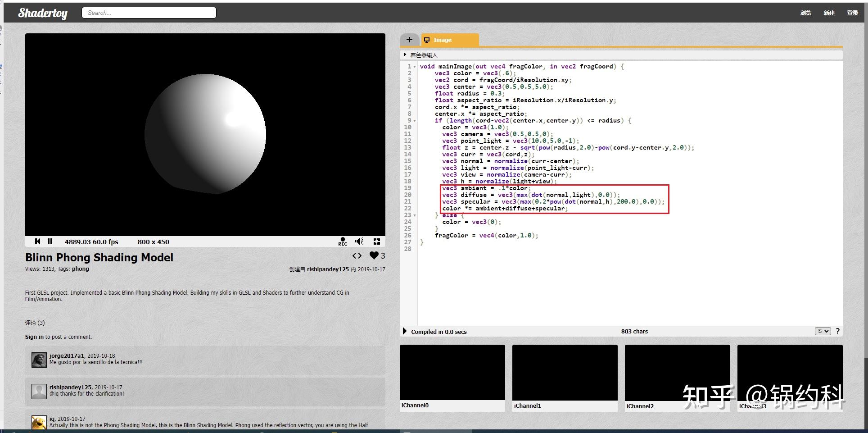The height and width of the screenshot is (433, 868).
Task: Expand the compile status arrow
Action: click(404, 331)
